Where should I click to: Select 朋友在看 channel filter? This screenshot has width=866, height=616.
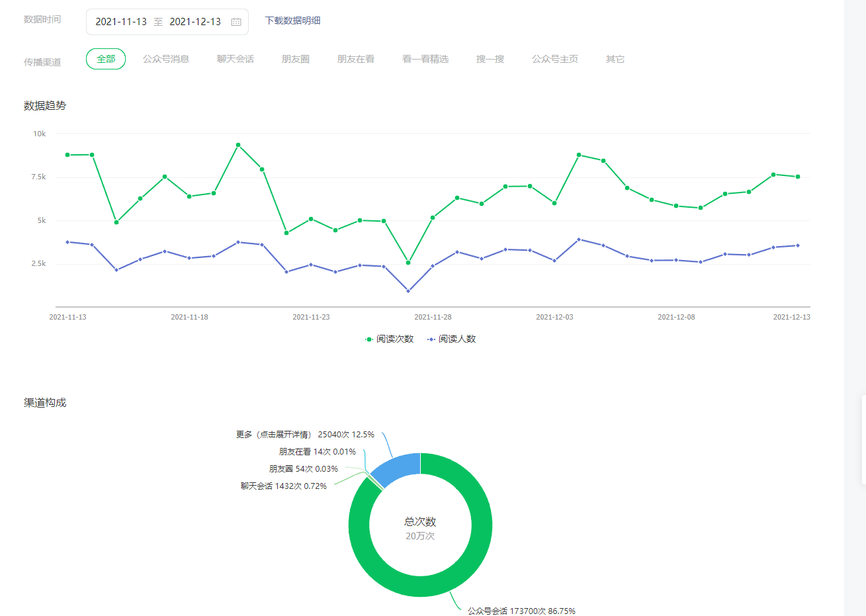[356, 59]
